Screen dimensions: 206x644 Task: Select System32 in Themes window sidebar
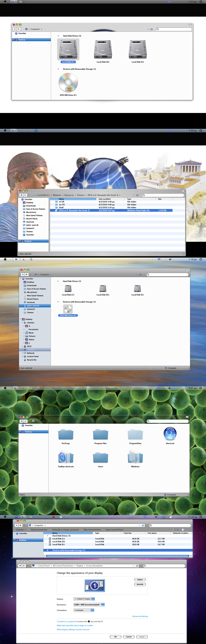(x=30, y=228)
